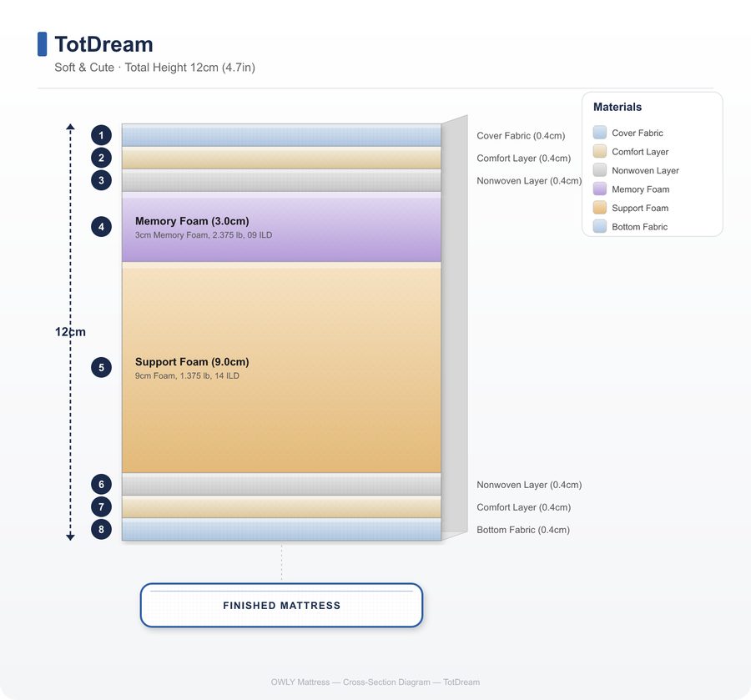Click the support foam spec line 1.375 lb
751x700 pixels.
(187, 375)
